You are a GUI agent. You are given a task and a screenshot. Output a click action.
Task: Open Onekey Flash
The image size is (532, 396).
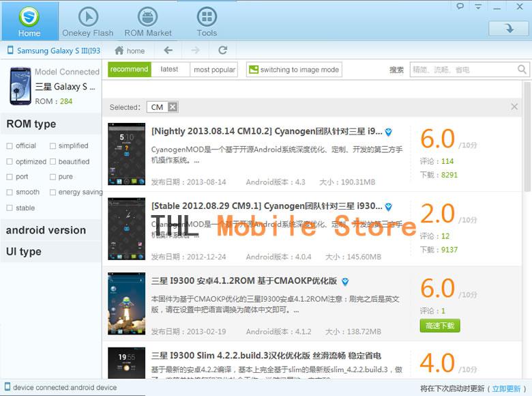(88, 21)
